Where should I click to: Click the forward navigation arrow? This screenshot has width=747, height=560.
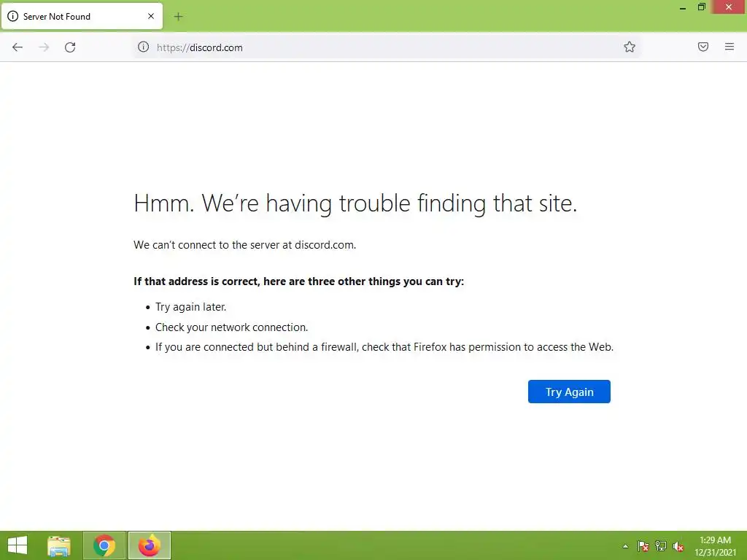coord(44,47)
